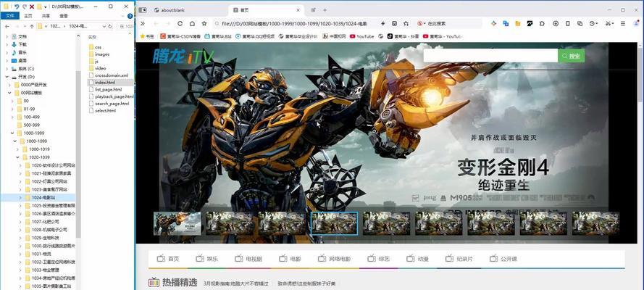This screenshot has width=644, height=290.
Task: Click the website search input field
Action: pyautogui.click(x=490, y=56)
